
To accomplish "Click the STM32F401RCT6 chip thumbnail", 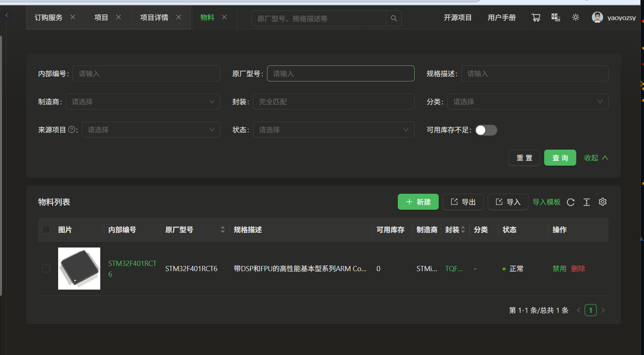I will click(x=79, y=268).
